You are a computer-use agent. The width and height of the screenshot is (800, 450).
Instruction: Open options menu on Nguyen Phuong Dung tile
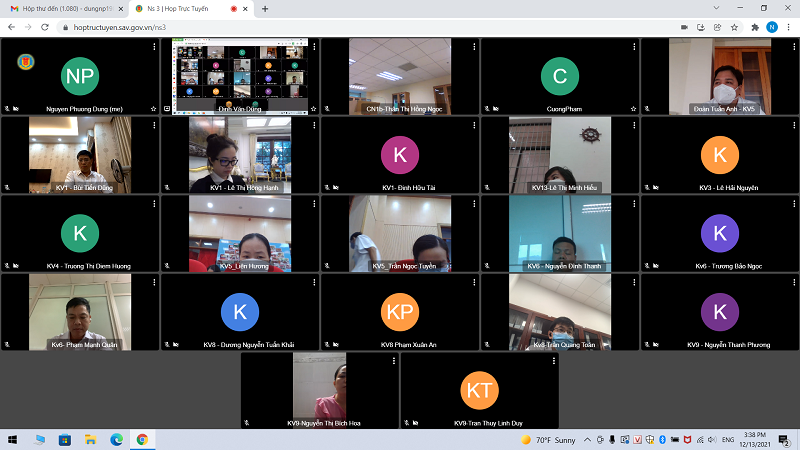[154, 46]
